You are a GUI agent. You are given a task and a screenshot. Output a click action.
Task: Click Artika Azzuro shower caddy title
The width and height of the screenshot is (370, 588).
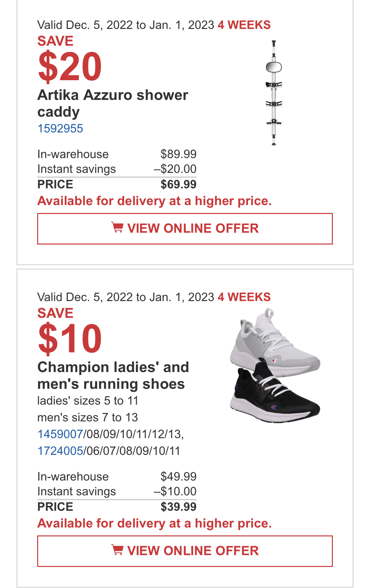tap(113, 103)
